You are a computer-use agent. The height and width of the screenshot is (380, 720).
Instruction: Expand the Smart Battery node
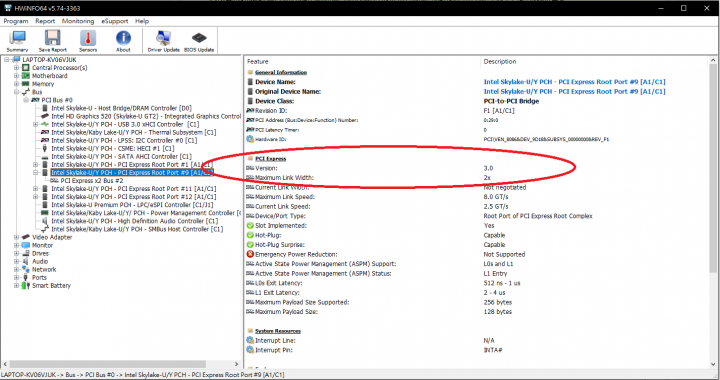point(17,285)
